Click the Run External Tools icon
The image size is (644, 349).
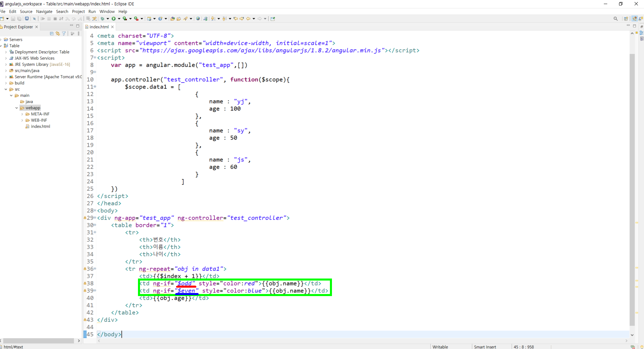click(x=136, y=19)
